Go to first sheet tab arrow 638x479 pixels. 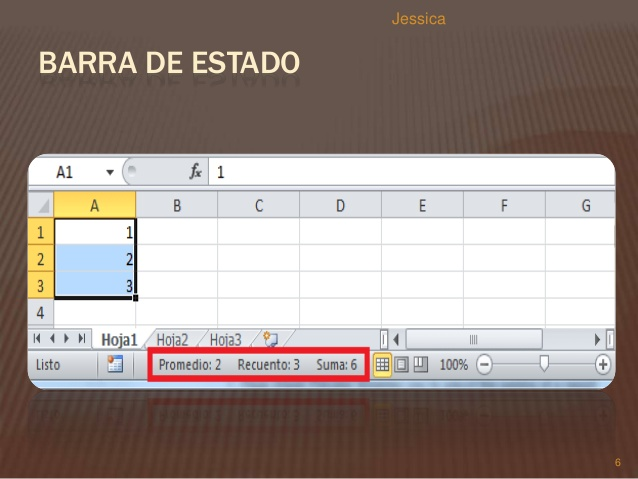(x=37, y=338)
